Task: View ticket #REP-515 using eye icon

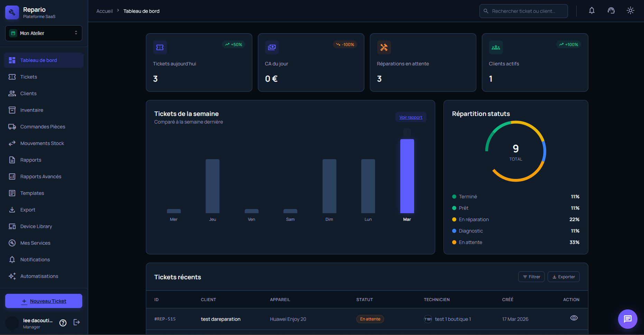Action: [x=573, y=318]
